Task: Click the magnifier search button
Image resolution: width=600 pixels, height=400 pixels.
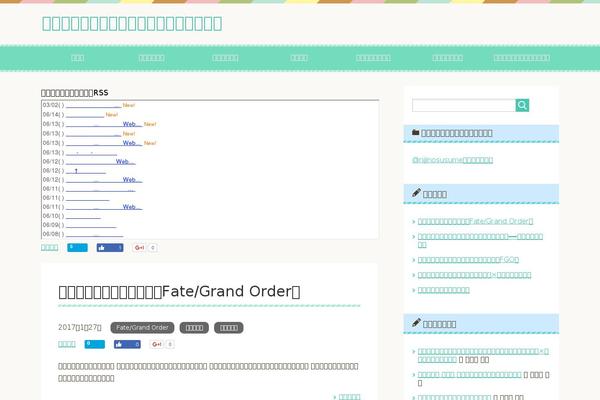Action: [522, 105]
